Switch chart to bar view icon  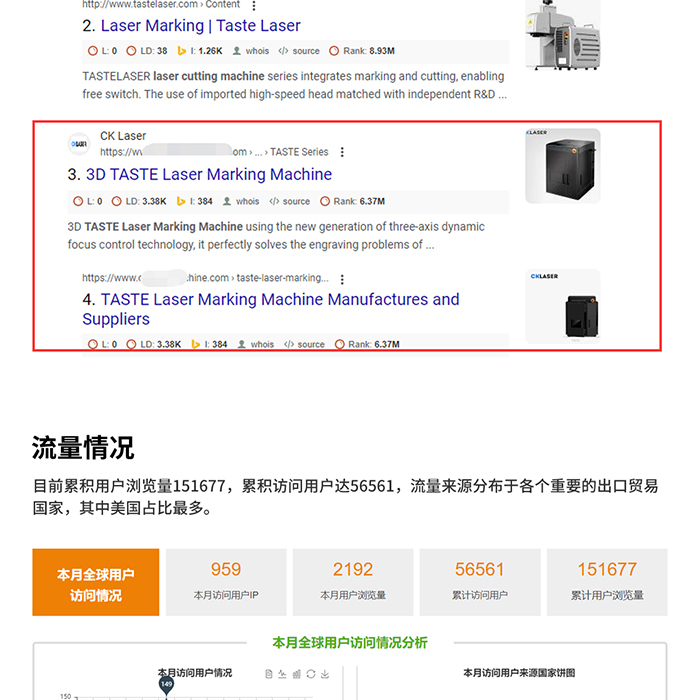(296, 674)
